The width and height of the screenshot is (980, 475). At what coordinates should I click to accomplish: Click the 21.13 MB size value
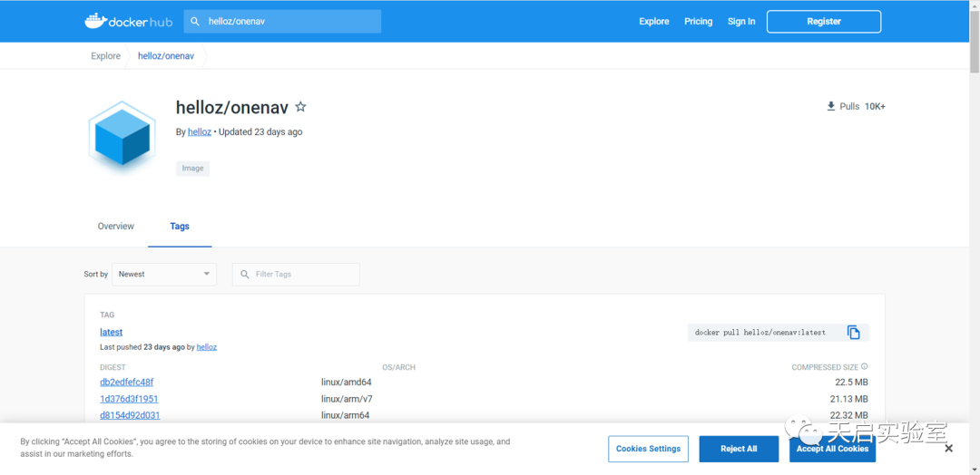[x=848, y=399]
